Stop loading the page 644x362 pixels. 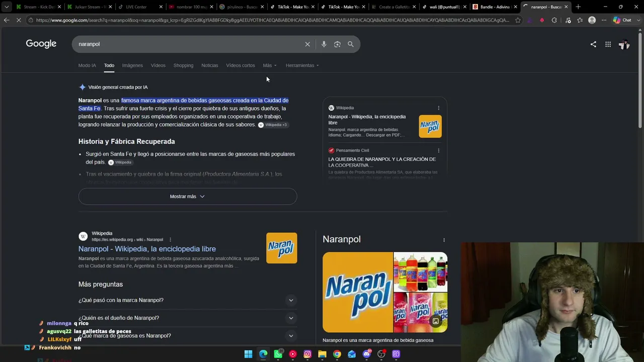pos(19,20)
